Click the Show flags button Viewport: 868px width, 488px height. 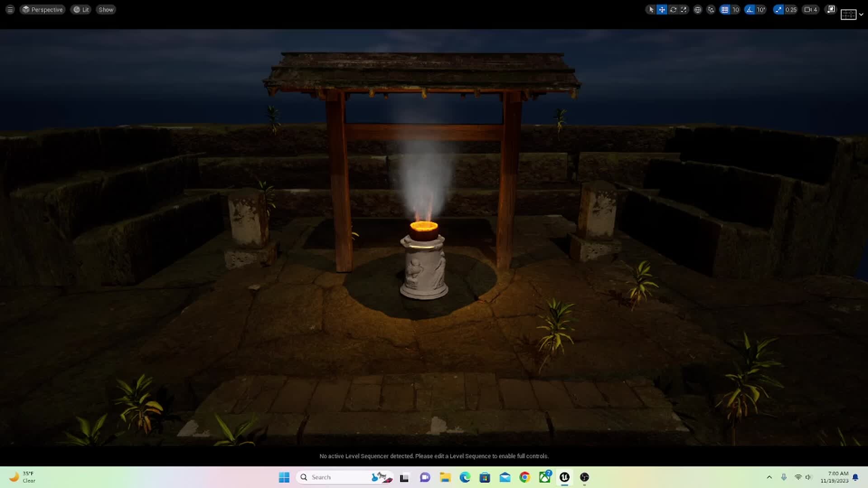tap(106, 9)
